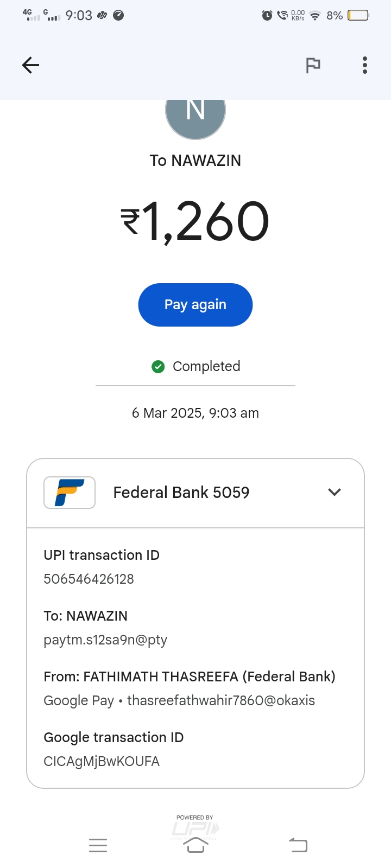Tap the recent apps navigation icon
Screen dimensions: 391x868
click(x=98, y=845)
